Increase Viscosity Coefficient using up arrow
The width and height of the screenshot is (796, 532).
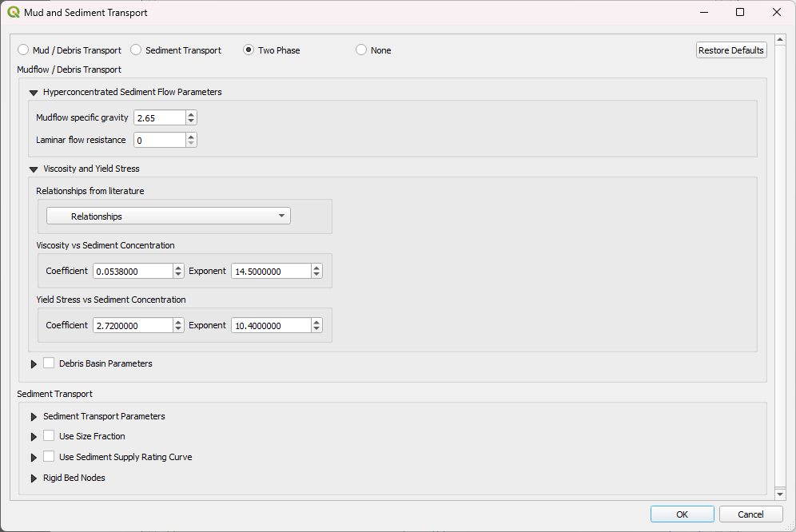(x=178, y=268)
